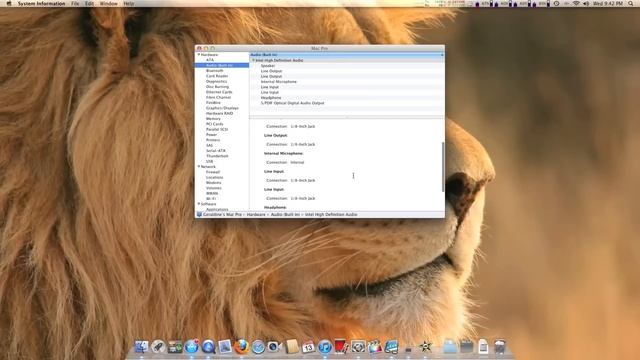Open Spotlight search in menu bar
The width and height of the screenshot is (640, 360).
click(631, 3)
